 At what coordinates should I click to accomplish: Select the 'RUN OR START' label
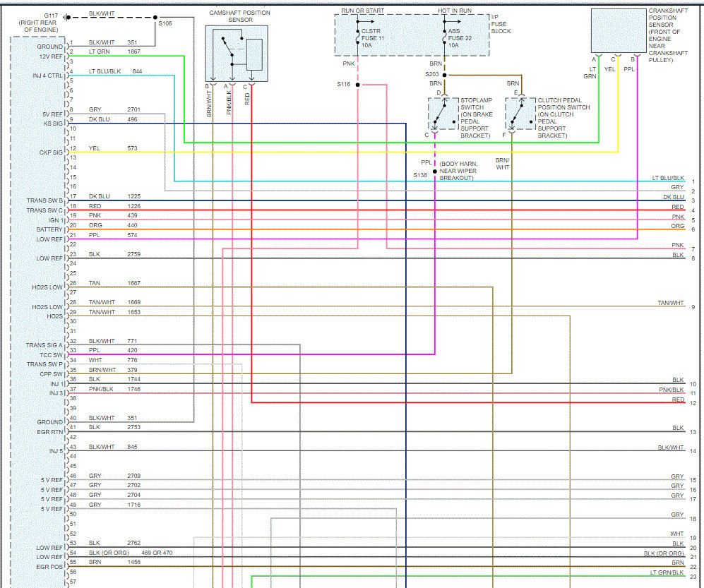(x=362, y=11)
